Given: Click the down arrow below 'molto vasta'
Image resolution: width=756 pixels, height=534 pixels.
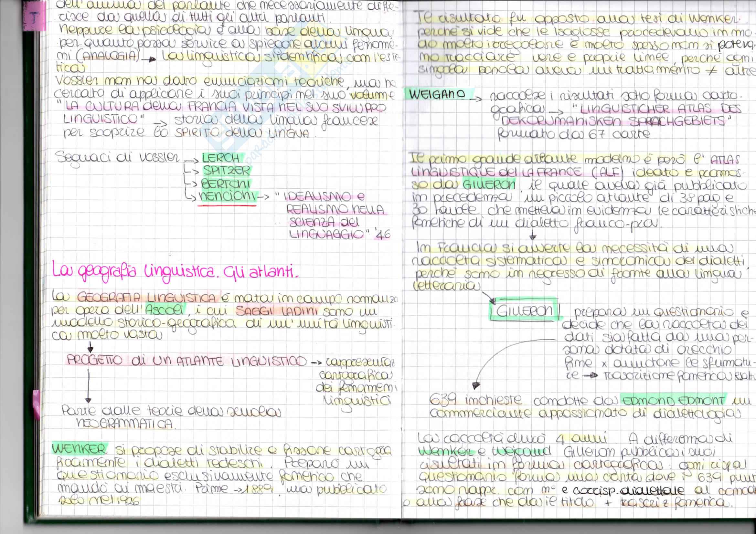Looking at the screenshot, I should [90, 347].
